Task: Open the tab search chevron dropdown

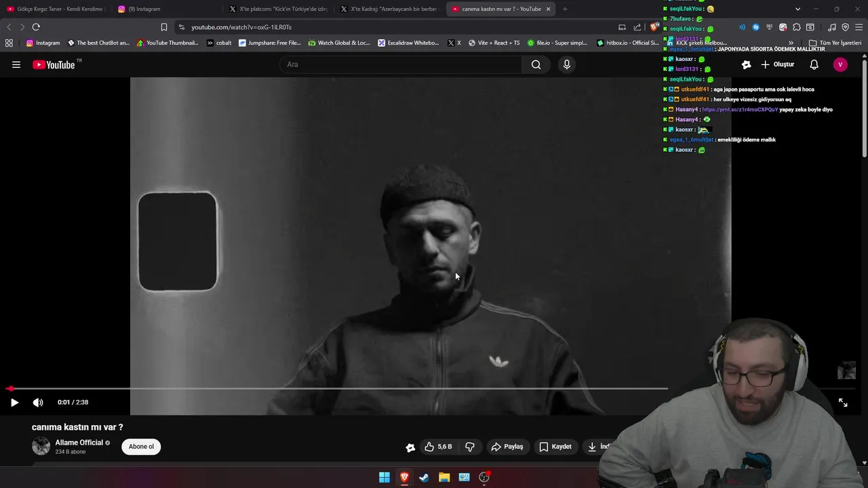Action: click(x=797, y=9)
